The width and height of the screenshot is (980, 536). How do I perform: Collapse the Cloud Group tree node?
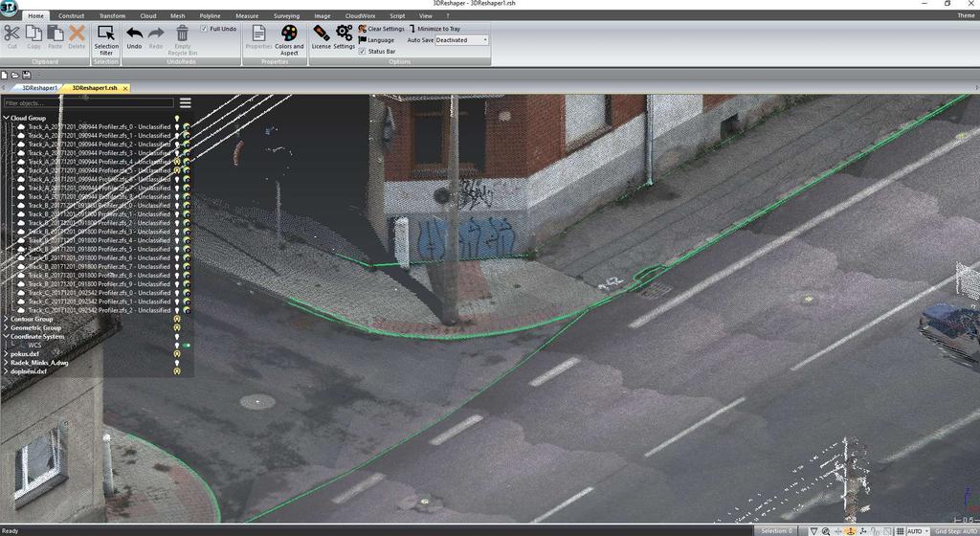[x=6, y=118]
